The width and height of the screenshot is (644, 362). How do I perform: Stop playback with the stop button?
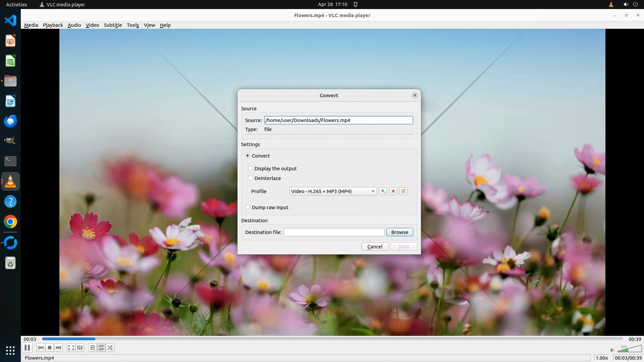tap(50, 348)
